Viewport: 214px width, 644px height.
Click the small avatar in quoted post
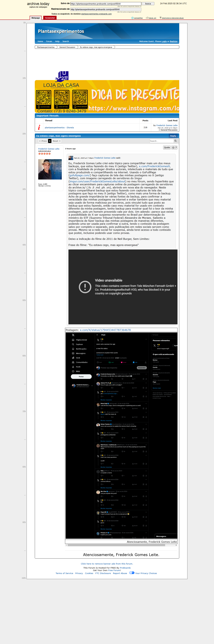tap(71, 158)
